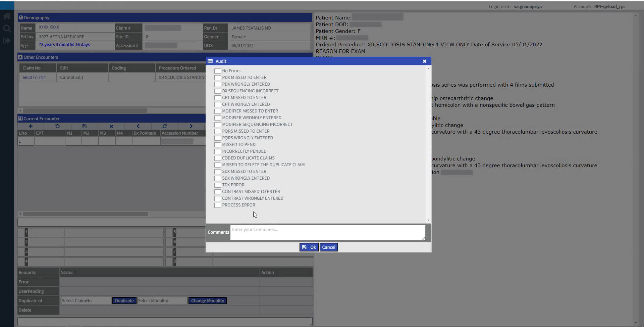
Task: Select PROCESS ERROR checkbox
Action: click(x=218, y=205)
